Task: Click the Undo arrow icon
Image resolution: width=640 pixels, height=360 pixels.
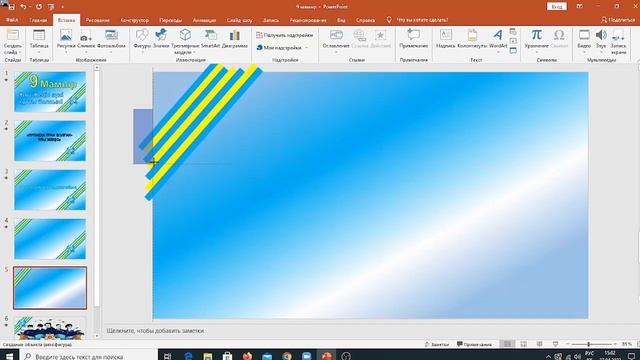Action: (x=23, y=7)
